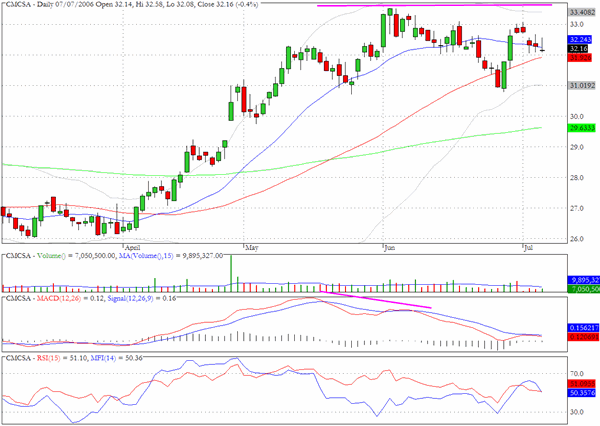Click the 29.0 price axis label
Viewport: 600px width, 426px height.
click(577, 147)
